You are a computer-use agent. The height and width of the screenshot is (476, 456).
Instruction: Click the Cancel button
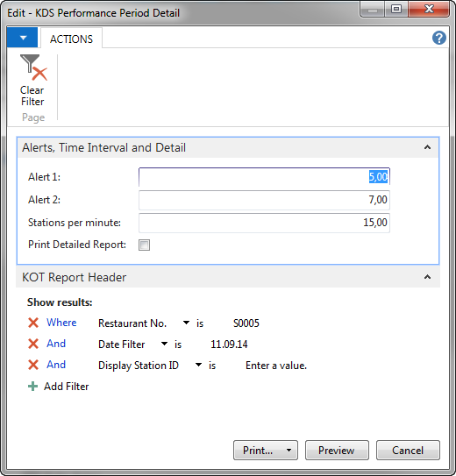click(408, 451)
